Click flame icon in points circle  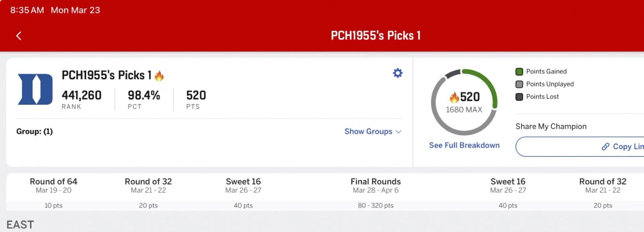click(454, 97)
